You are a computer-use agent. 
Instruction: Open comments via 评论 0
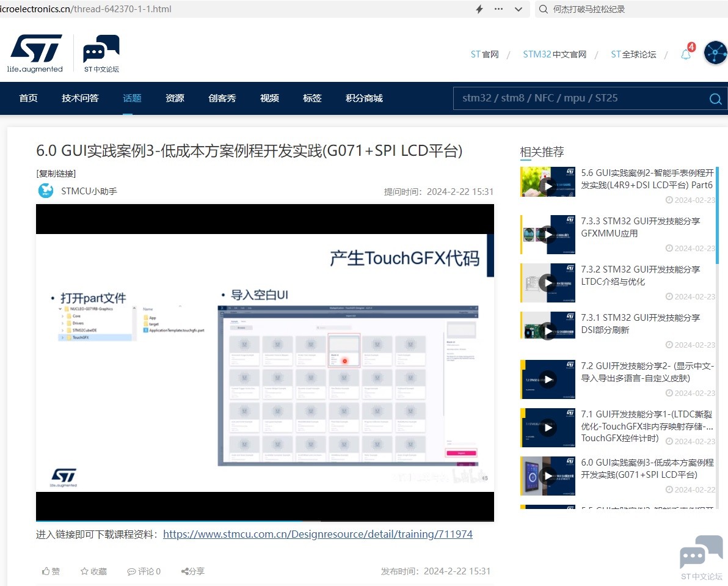[x=144, y=571]
